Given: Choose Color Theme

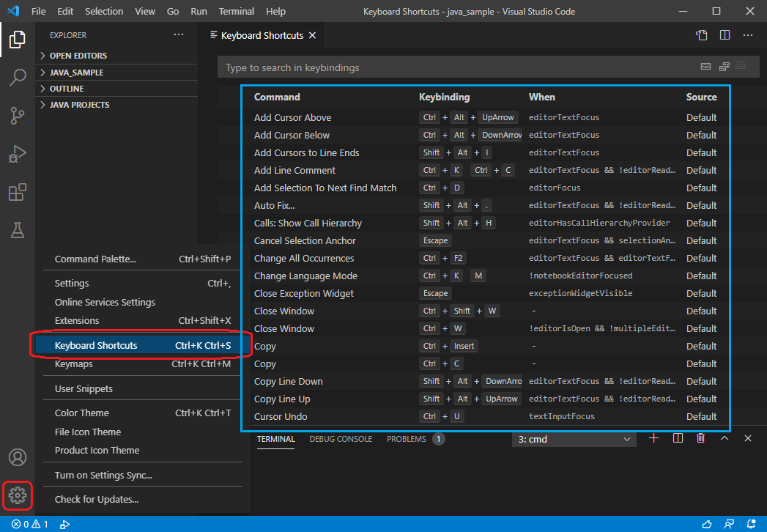Looking at the screenshot, I should [143, 413].
